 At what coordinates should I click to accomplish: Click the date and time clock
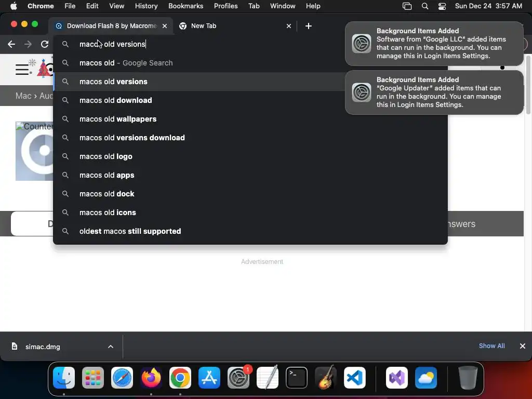point(488,6)
